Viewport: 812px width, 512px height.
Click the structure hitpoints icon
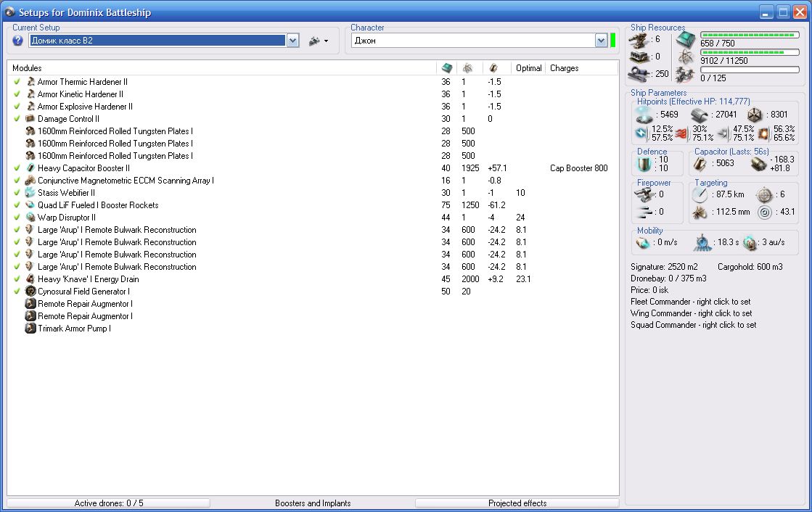[755, 115]
